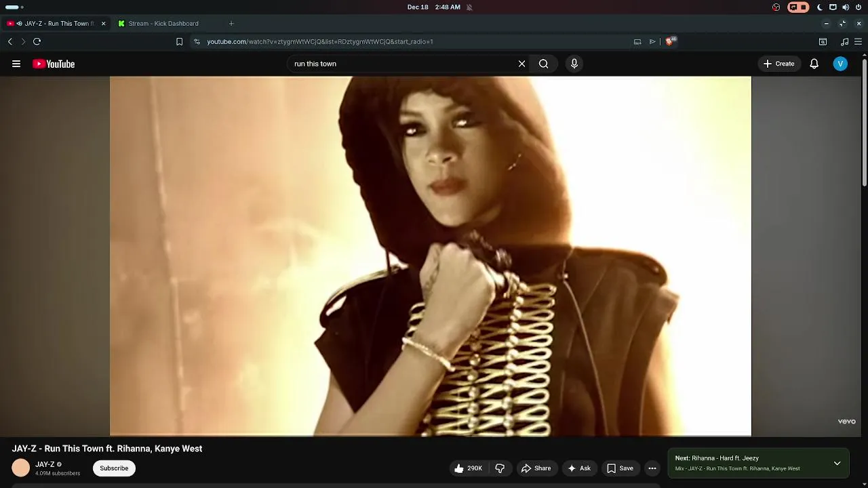The height and width of the screenshot is (488, 868).
Task: Click the Create button
Action: [778, 64]
